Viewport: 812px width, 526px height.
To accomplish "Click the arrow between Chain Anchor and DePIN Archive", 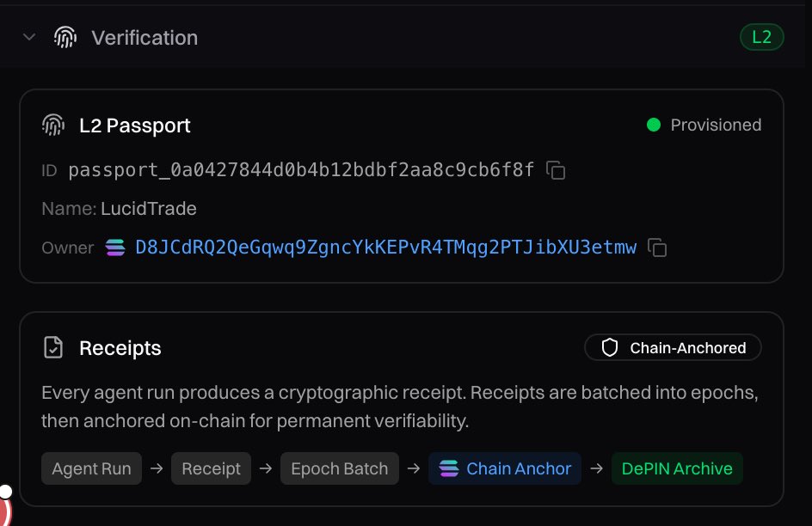I will point(597,468).
